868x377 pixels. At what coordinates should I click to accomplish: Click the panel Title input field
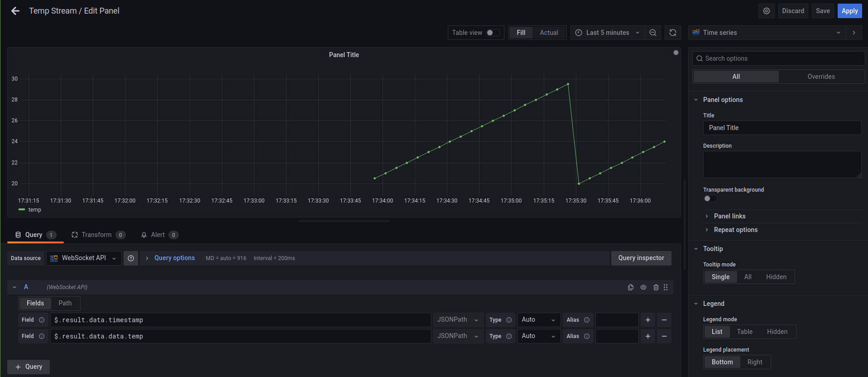(782, 128)
